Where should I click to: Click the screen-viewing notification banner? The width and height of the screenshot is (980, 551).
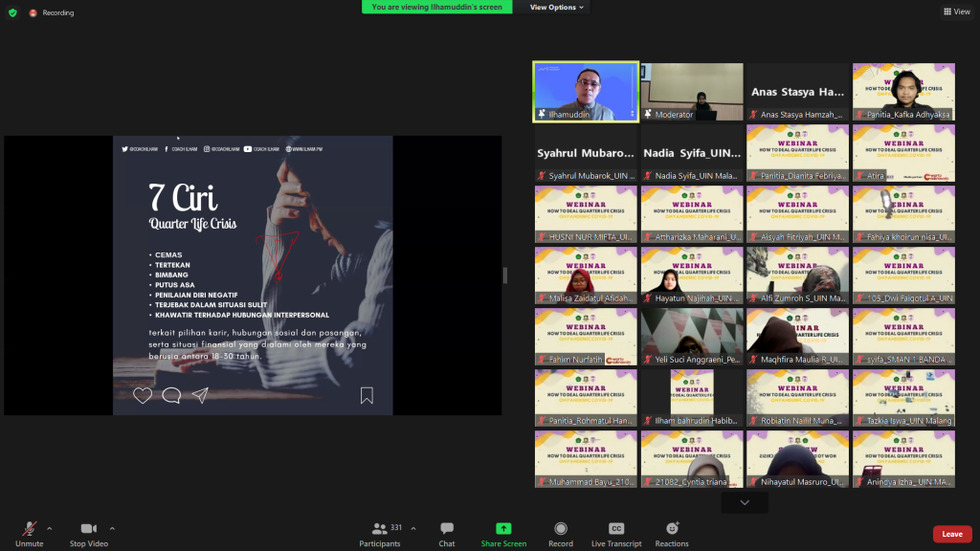click(x=436, y=7)
